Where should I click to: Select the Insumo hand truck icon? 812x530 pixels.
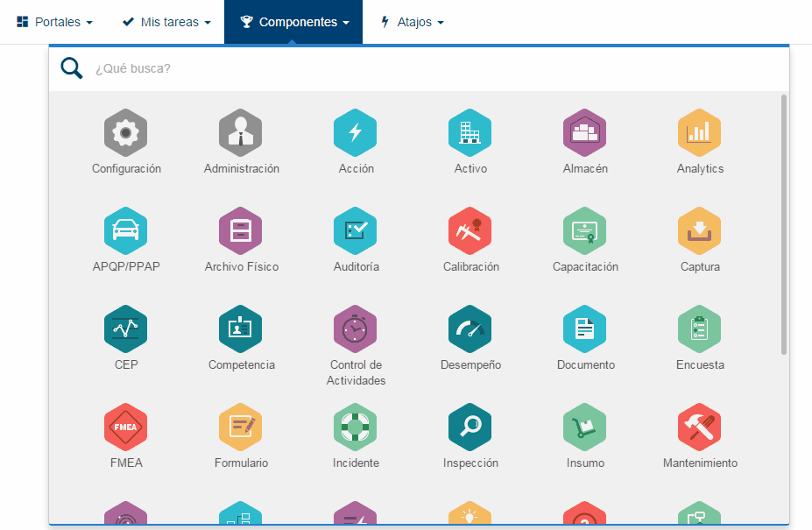pos(584,428)
